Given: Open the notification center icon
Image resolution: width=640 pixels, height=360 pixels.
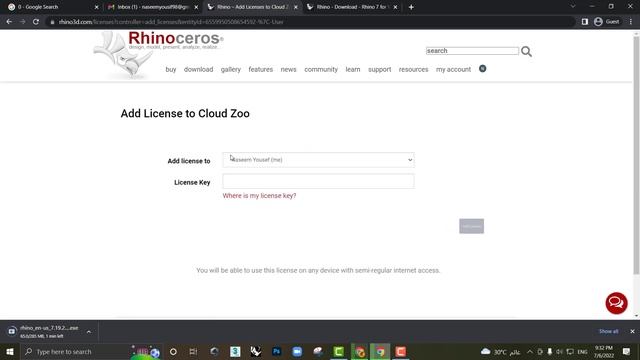Looking at the screenshot, I should 626,351.
